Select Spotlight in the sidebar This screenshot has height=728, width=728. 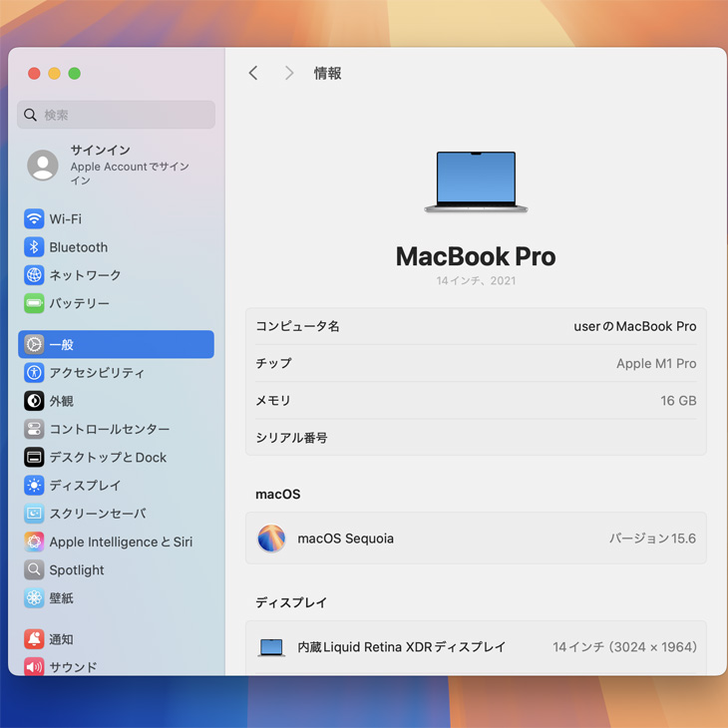pos(76,570)
